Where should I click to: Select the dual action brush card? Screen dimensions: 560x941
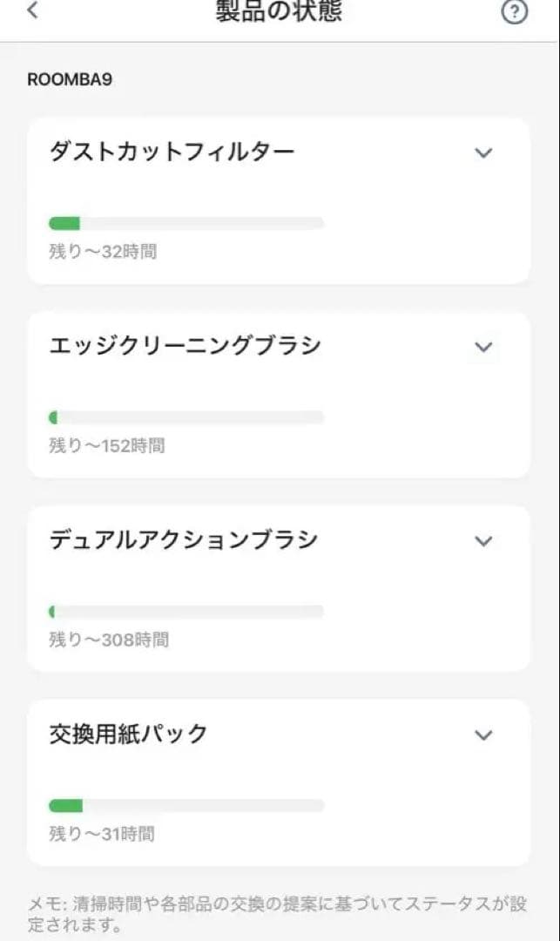(279, 584)
